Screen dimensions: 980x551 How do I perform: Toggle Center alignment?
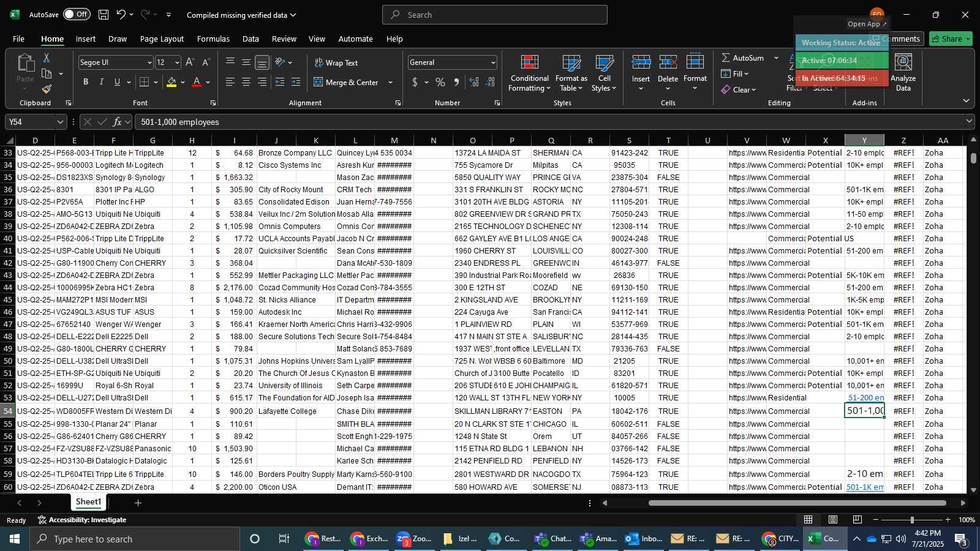[x=246, y=82]
